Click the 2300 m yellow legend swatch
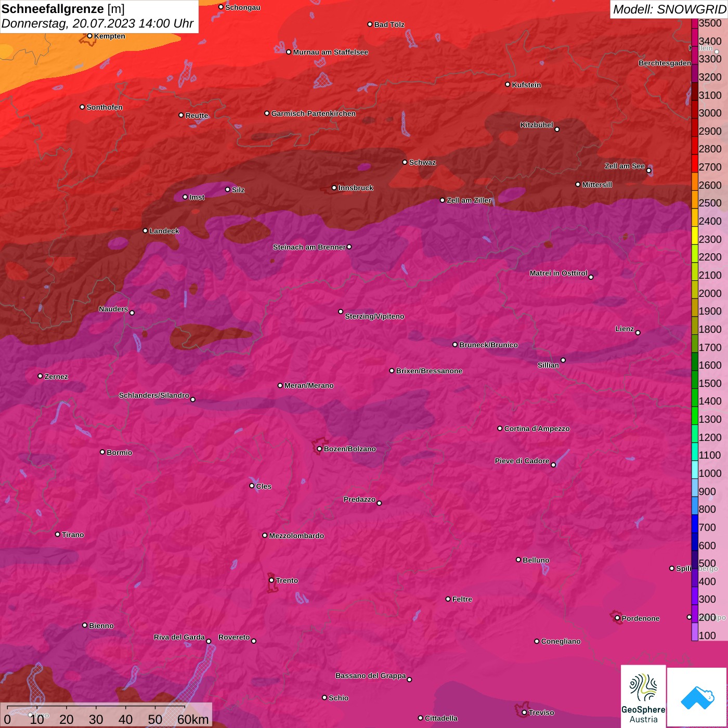Image resolution: width=728 pixels, height=728 pixels. pyautogui.click(x=695, y=236)
